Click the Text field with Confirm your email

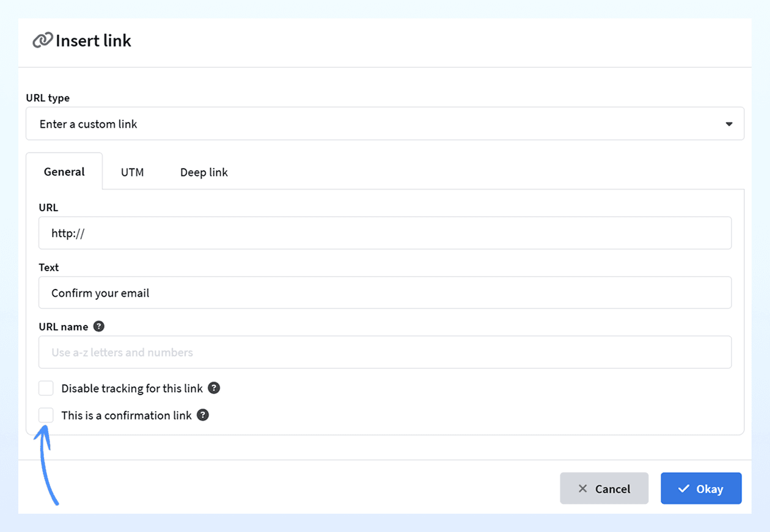(x=385, y=293)
